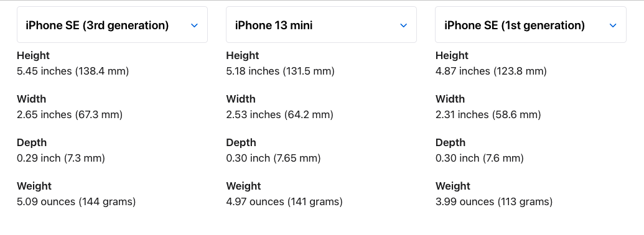The height and width of the screenshot is (235, 644).
Task: Click the 4.97 ounces (141 grams) weight
Action: tap(284, 202)
